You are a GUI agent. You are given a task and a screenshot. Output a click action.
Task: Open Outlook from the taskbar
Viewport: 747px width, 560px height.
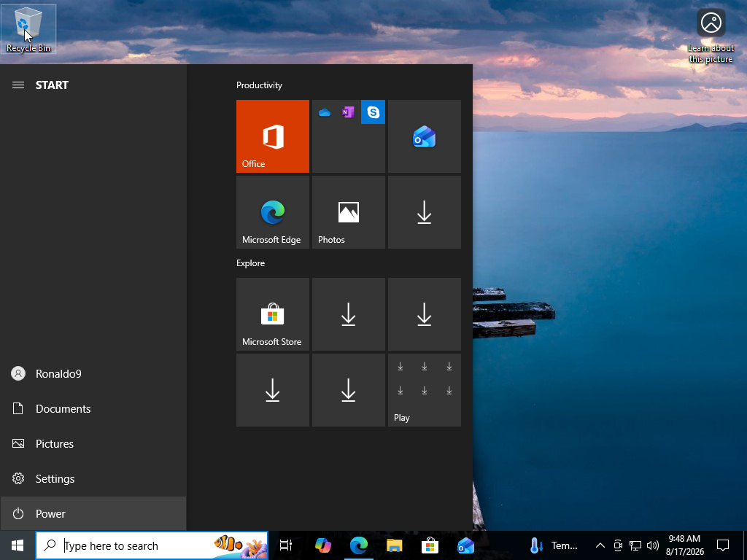coord(465,545)
